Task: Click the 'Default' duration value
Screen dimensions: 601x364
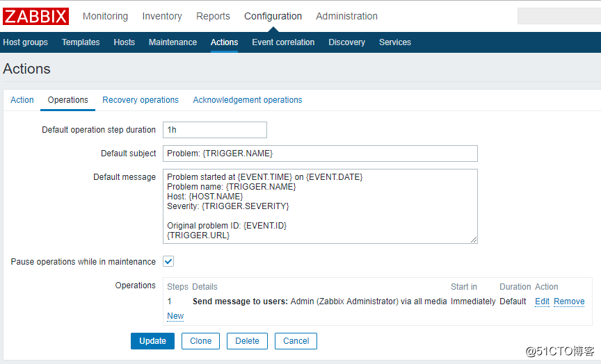Action: [513, 301]
